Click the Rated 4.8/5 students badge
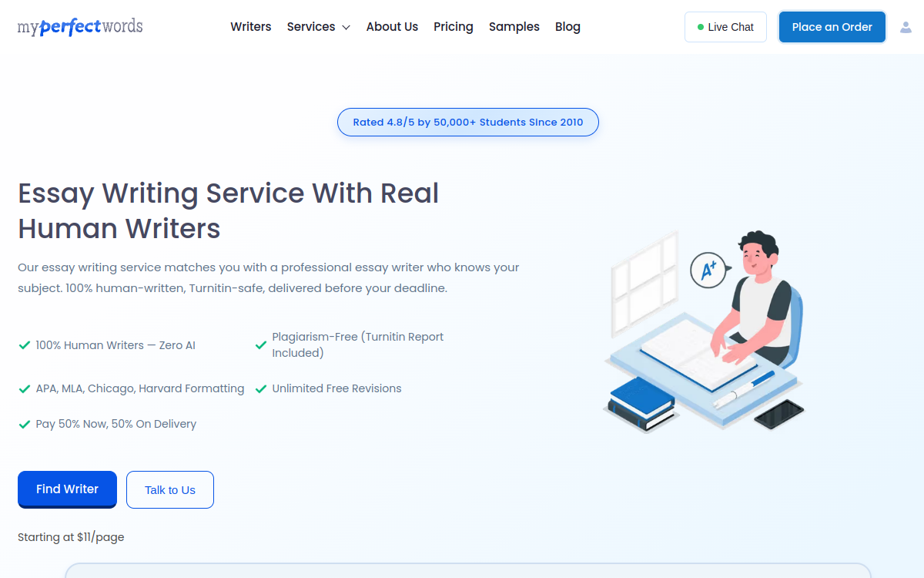This screenshot has height=578, width=924. (x=468, y=122)
